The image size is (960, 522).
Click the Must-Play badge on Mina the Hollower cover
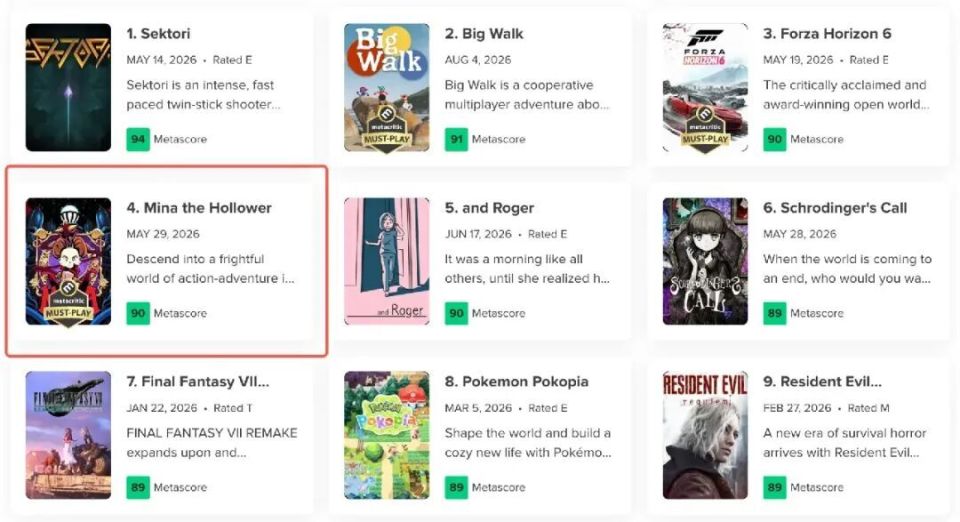68,303
